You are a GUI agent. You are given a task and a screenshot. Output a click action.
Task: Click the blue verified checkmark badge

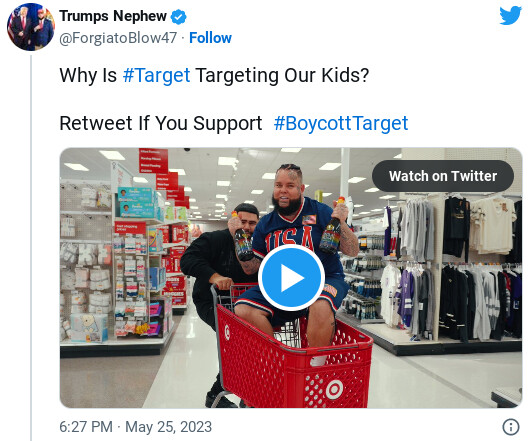coord(178,17)
